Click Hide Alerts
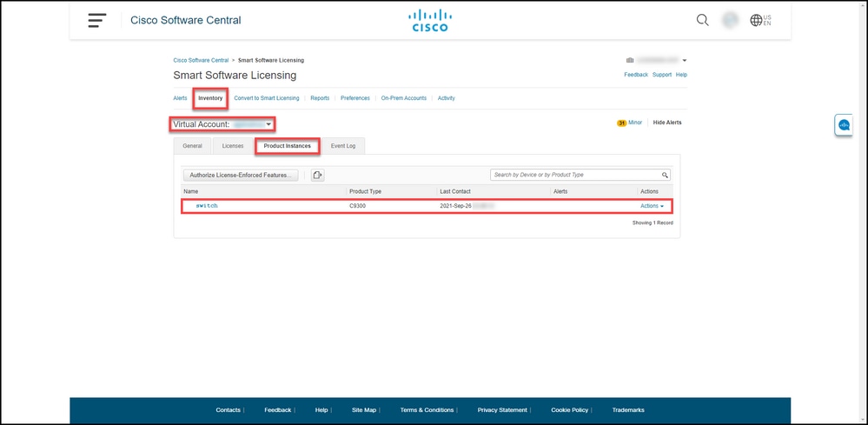Viewport: 868px width, 425px height. 667,123
